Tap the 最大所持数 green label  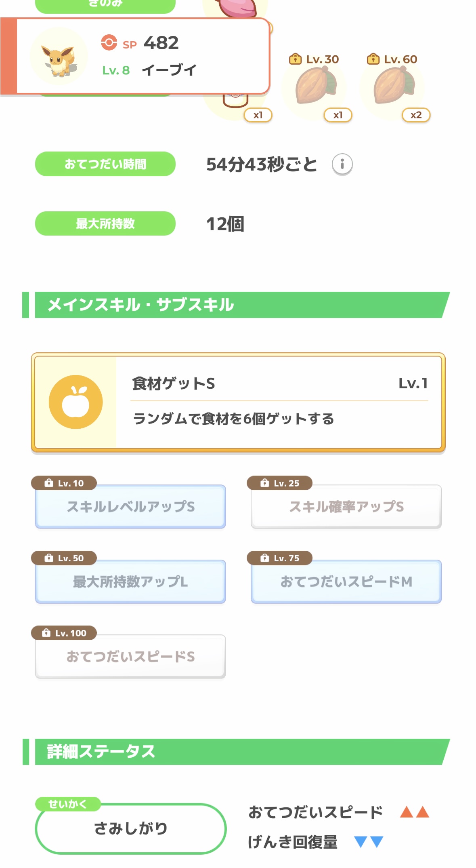click(105, 223)
